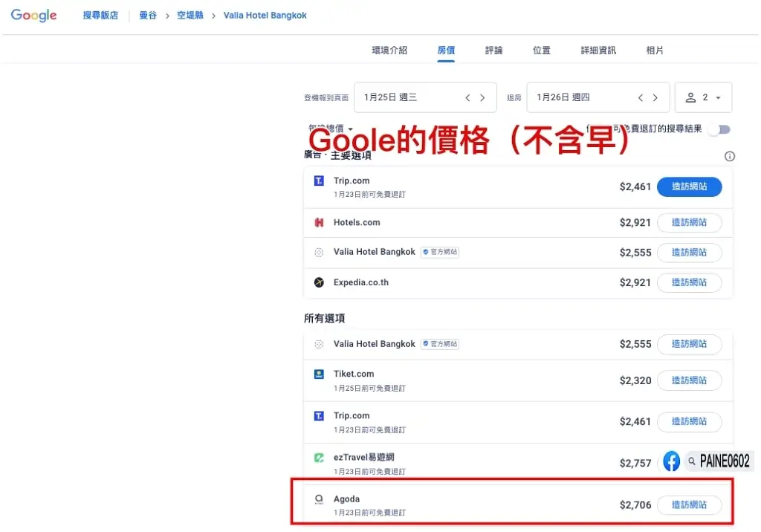Screen dimensions: 761x532
Task: Click the ad info circle icon
Action: [730, 156]
